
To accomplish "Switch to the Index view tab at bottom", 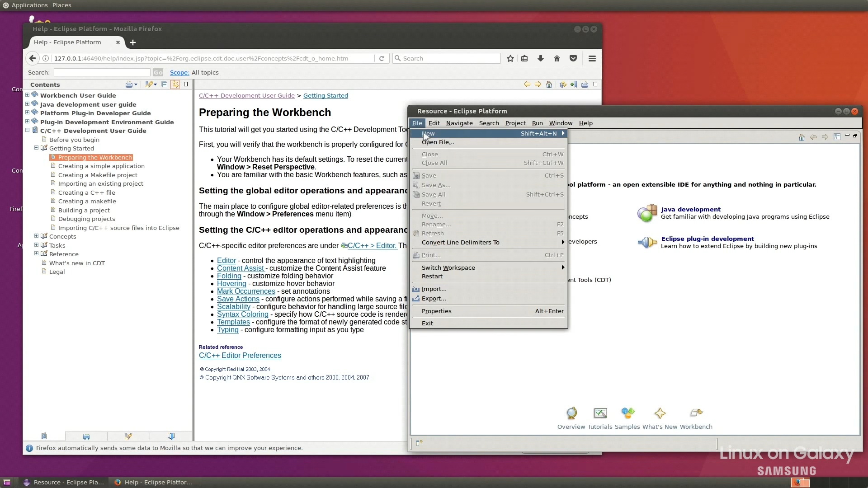I will point(86,436).
